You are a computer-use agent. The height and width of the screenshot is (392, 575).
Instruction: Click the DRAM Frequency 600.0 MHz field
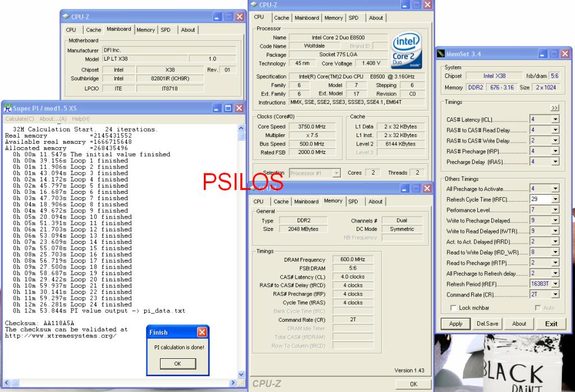tap(353, 259)
